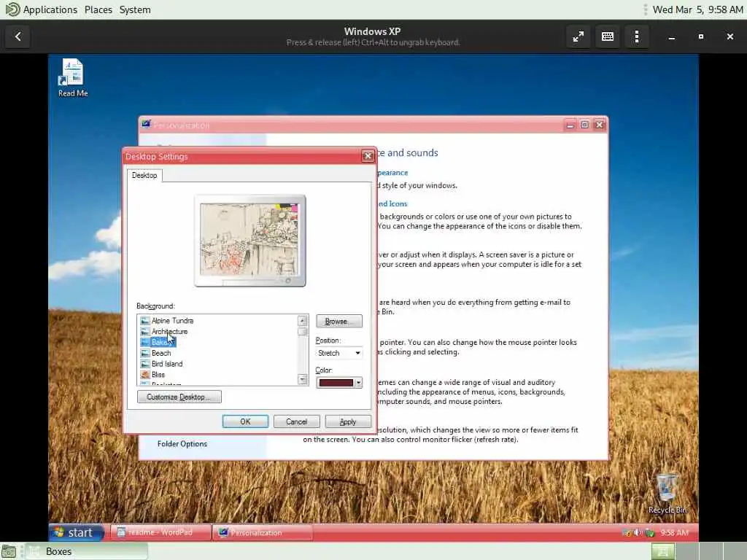This screenshot has height=560, width=747.
Task: Confirm with the OK button
Action: [x=245, y=421]
